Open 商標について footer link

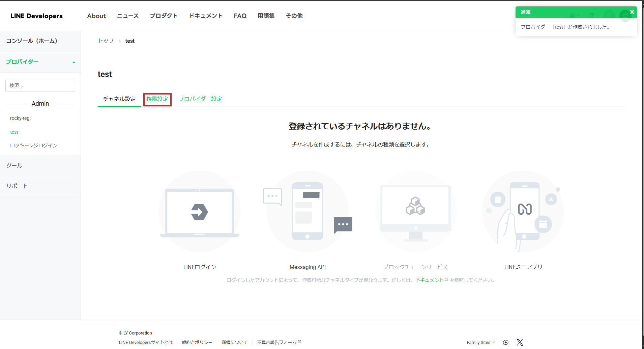click(x=235, y=342)
